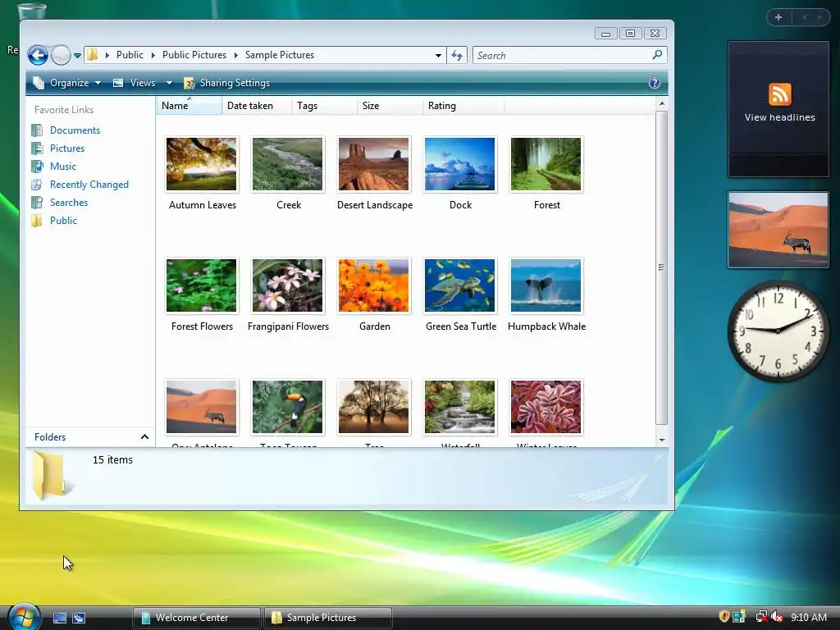
Task: Click the security shield tray icon
Action: pyautogui.click(x=724, y=617)
